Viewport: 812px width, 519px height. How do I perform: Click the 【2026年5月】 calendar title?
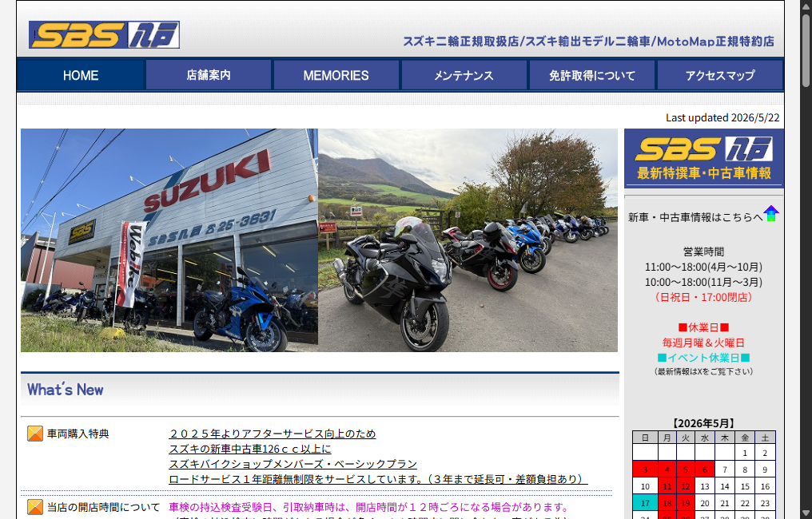[703, 423]
